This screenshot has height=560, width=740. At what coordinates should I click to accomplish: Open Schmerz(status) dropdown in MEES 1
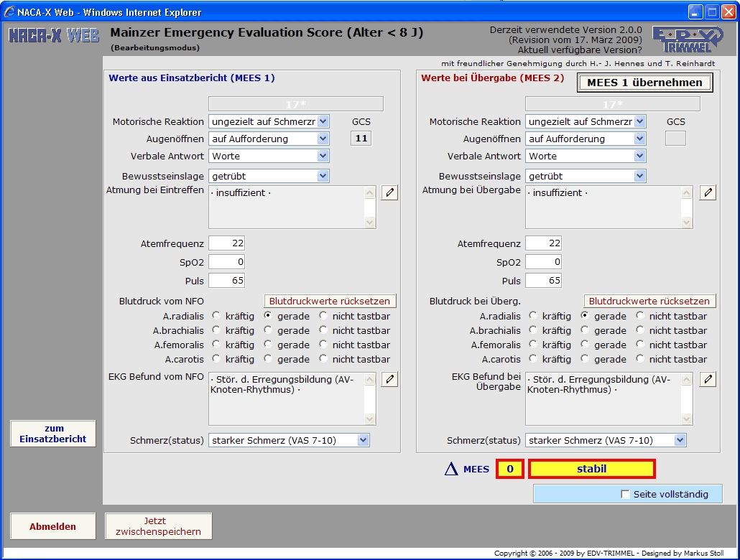pos(289,440)
